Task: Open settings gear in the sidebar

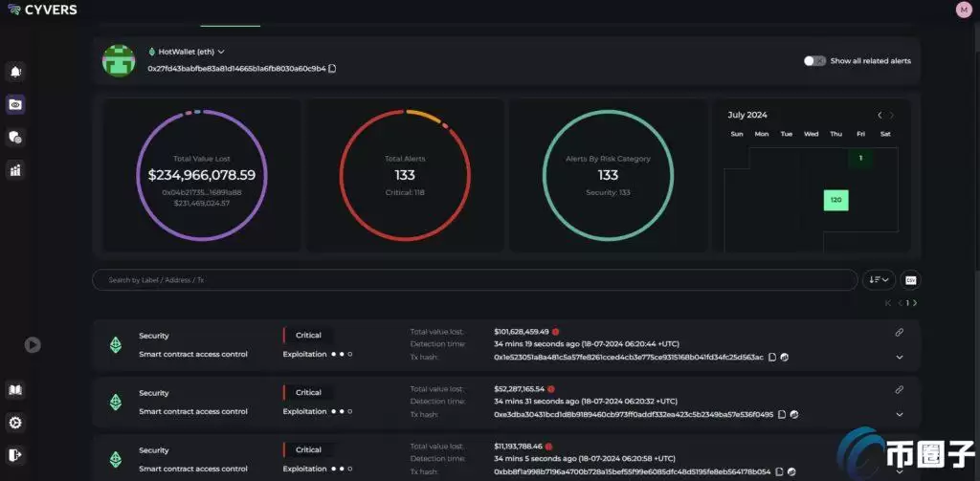Action: click(15, 423)
